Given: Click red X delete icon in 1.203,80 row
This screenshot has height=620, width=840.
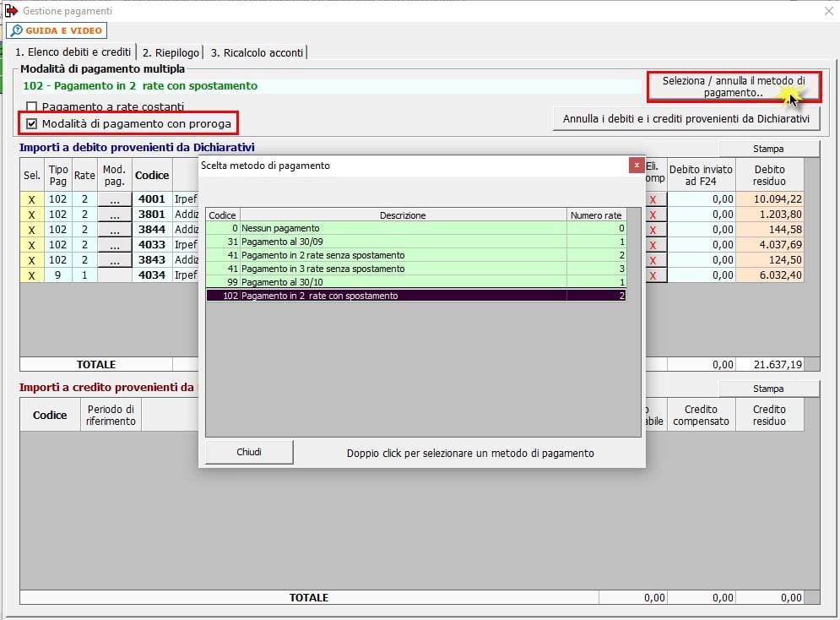Looking at the screenshot, I should [653, 215].
